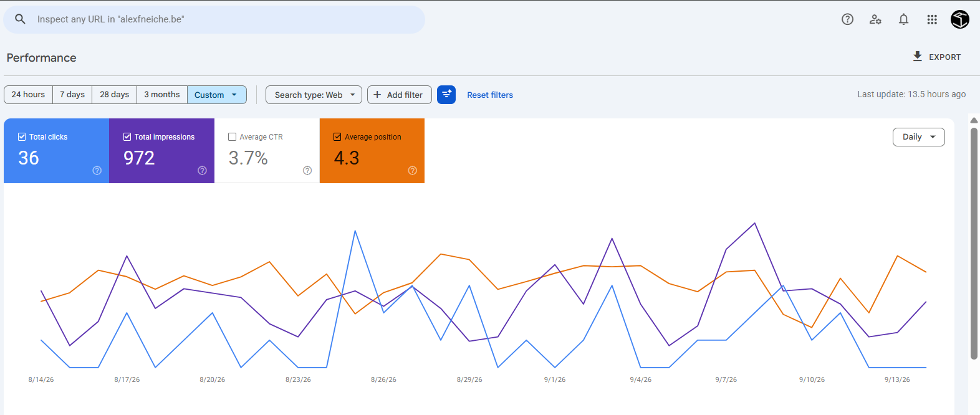The image size is (980, 415).
Task: Open help for Total clicks card
Action: pyautogui.click(x=97, y=171)
